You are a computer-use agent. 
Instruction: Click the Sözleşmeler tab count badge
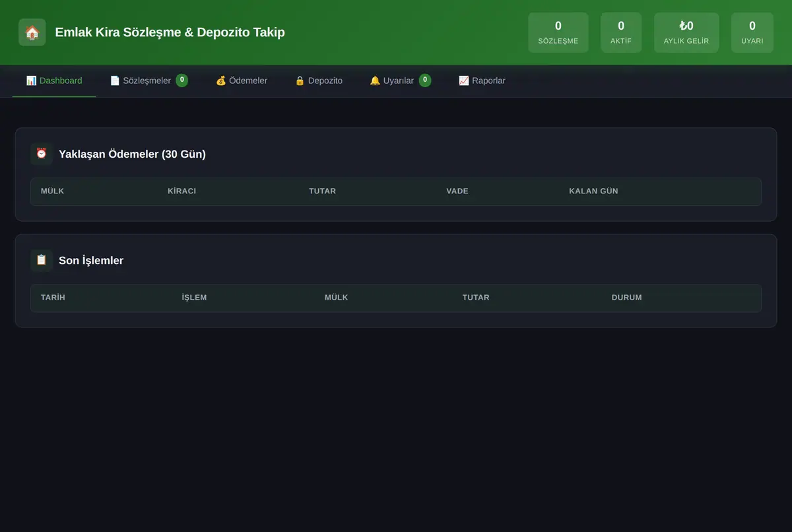pos(182,81)
